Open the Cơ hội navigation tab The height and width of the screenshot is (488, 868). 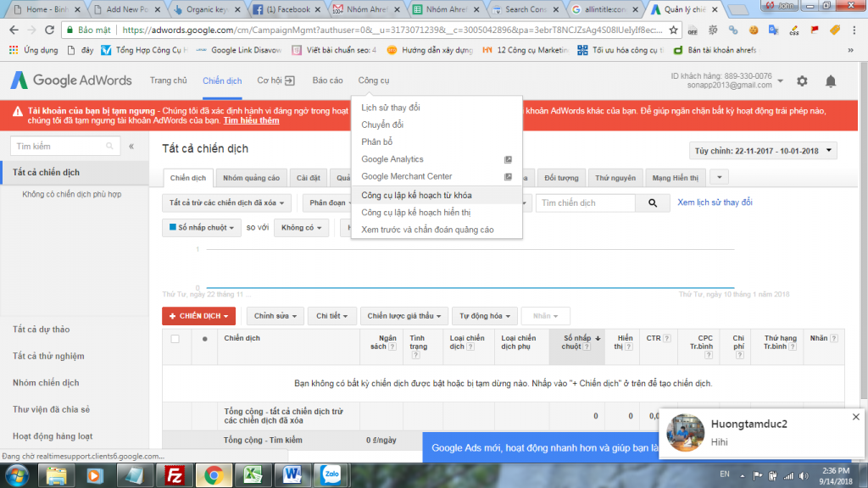275,80
